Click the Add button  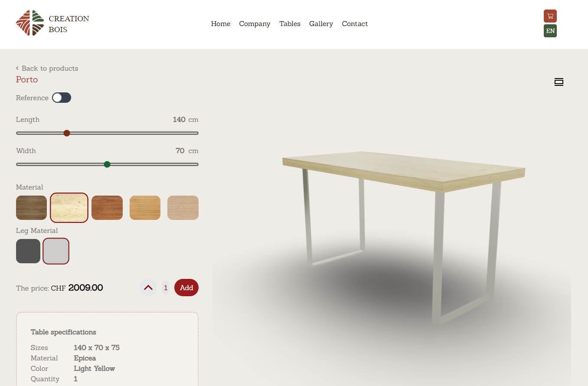point(186,288)
